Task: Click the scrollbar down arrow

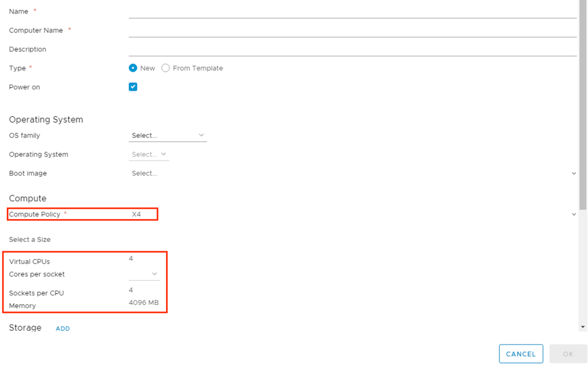Action: coord(583,327)
